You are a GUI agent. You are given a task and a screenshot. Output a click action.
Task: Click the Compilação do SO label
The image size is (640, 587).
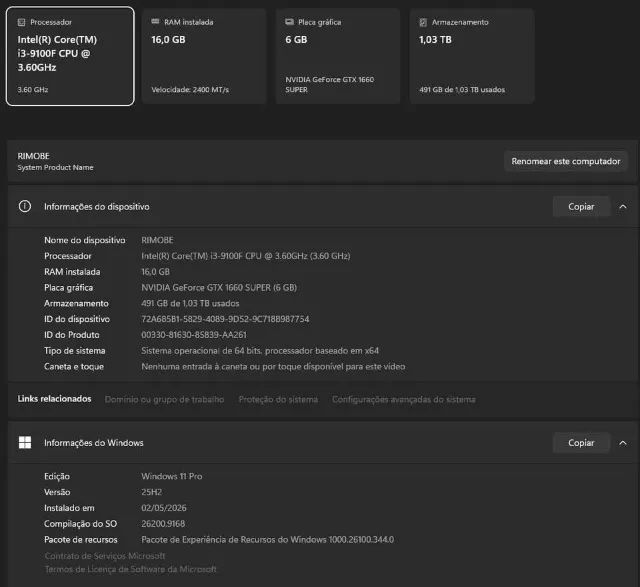80,524
